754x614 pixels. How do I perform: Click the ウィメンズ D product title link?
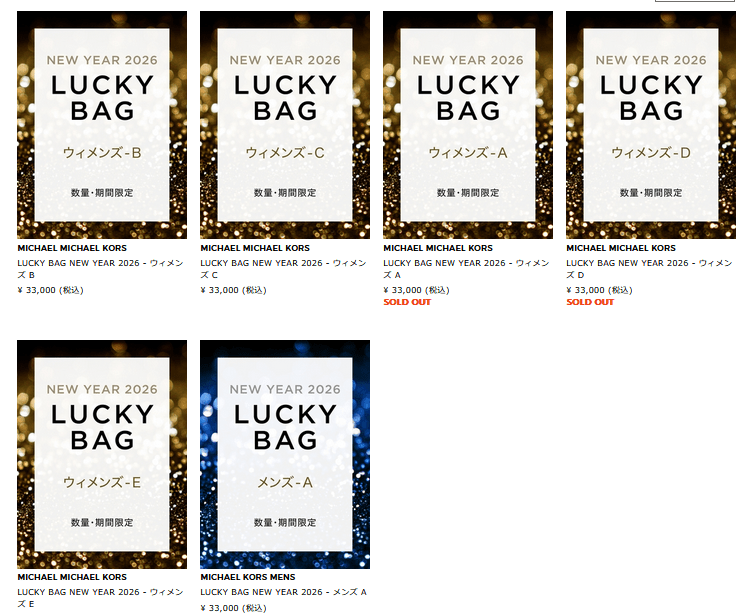point(649,269)
